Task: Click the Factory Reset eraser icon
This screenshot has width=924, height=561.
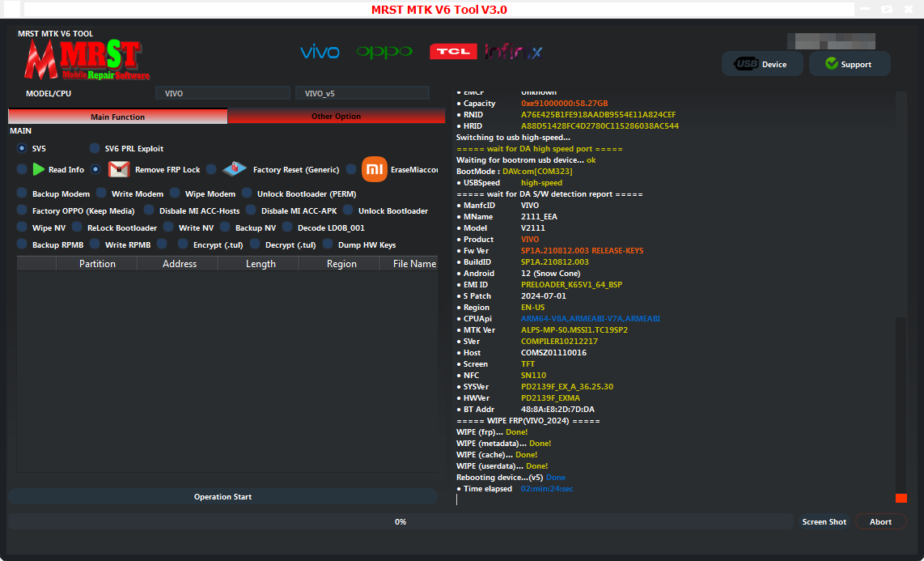Action: (235, 170)
